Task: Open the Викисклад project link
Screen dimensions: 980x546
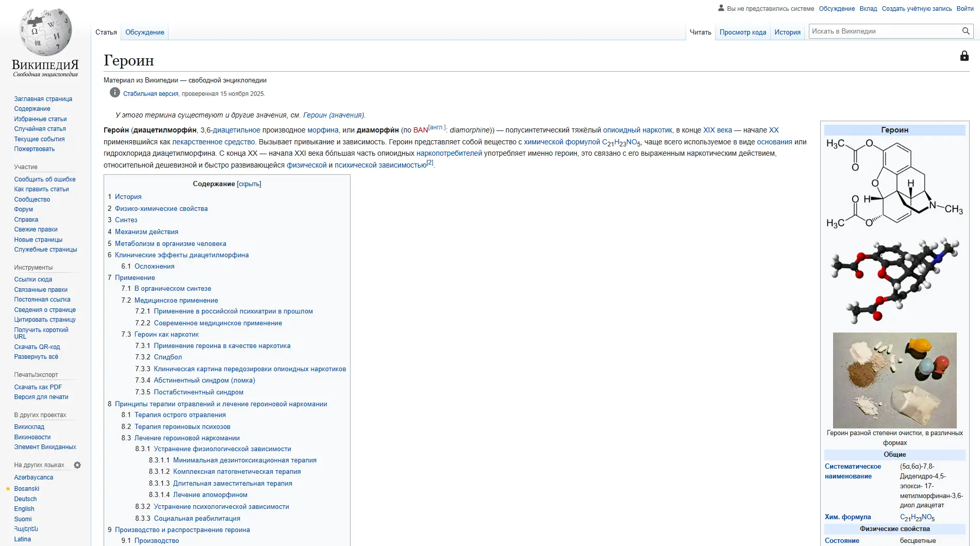Action: click(x=28, y=426)
